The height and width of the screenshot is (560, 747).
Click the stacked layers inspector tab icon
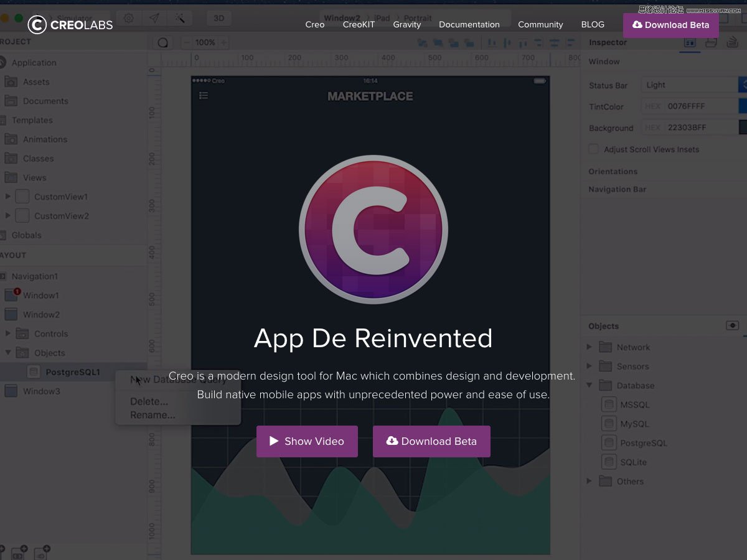[733, 42]
